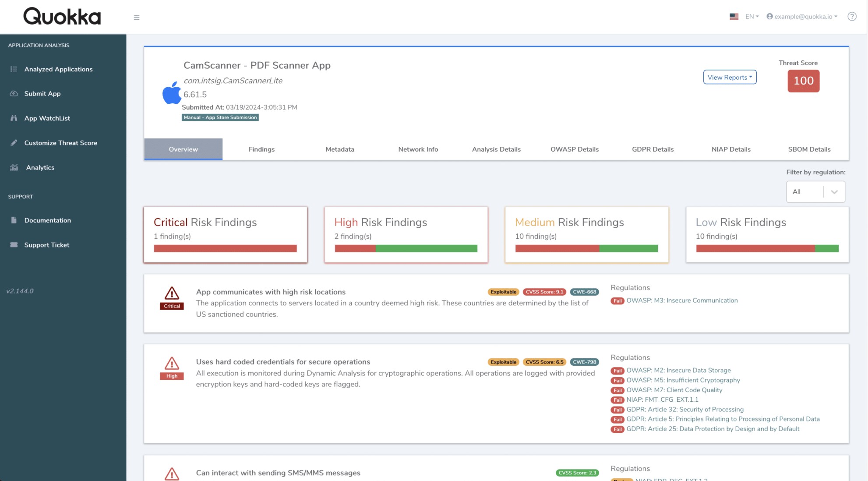Open the Analysis Details tab
Image resolution: width=868 pixels, height=481 pixels.
[496, 149]
